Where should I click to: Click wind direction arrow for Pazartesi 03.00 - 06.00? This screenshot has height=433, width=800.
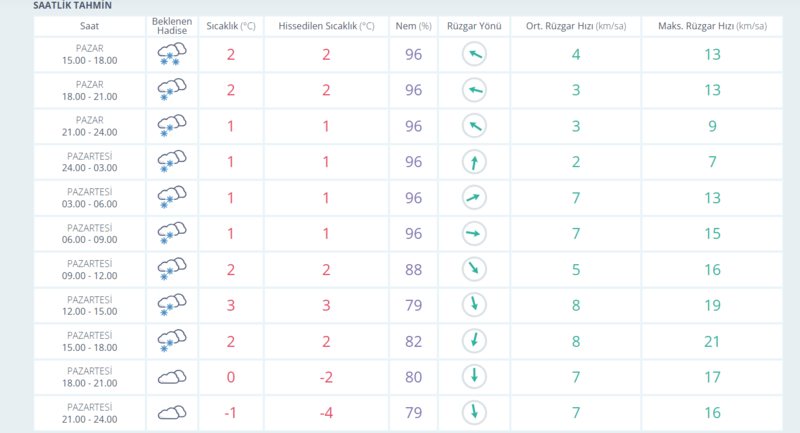[474, 198]
